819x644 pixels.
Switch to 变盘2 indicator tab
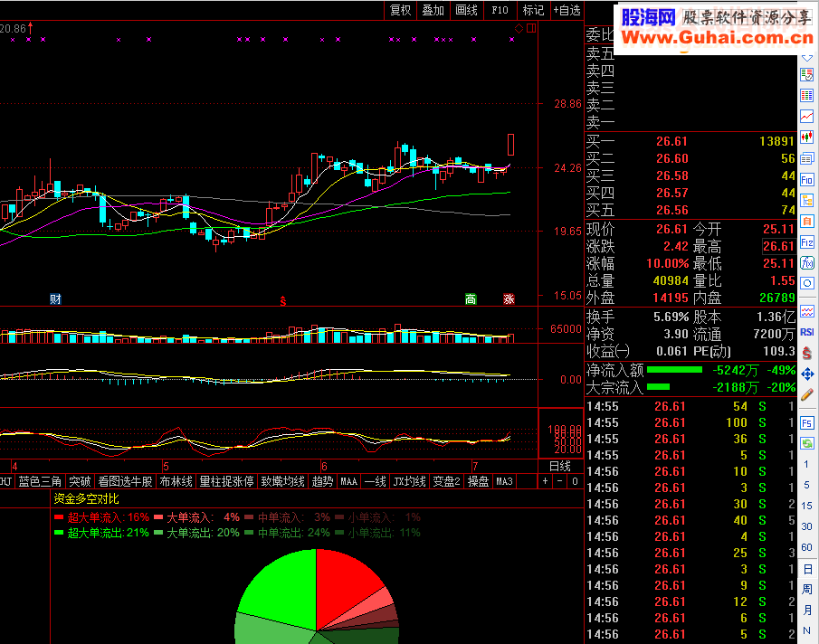coord(446,481)
